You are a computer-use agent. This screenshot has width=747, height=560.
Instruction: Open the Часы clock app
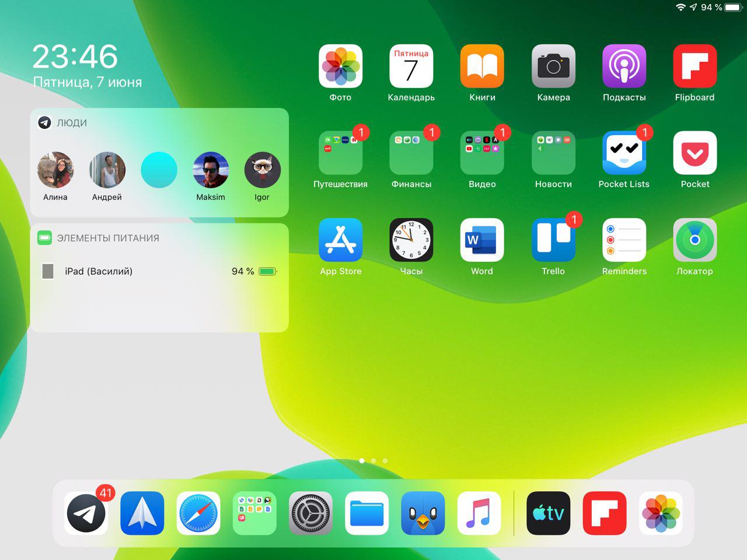pyautogui.click(x=411, y=240)
